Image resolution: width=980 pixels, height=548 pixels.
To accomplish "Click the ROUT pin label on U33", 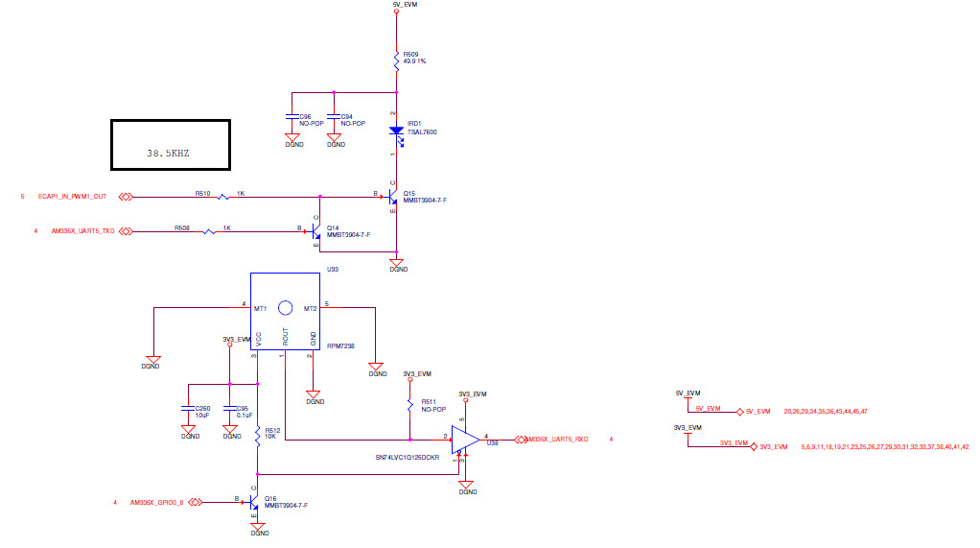I will coord(286,337).
